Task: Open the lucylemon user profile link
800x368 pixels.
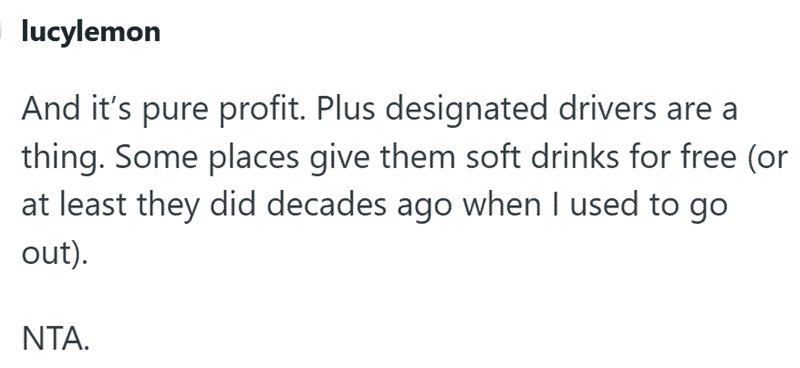Action: [91, 32]
